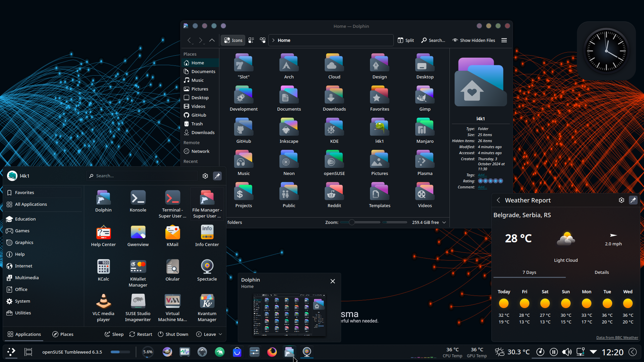This screenshot has width=644, height=362.
Task: Select the GitHub place in Dolphin sidebar
Action: (x=198, y=115)
